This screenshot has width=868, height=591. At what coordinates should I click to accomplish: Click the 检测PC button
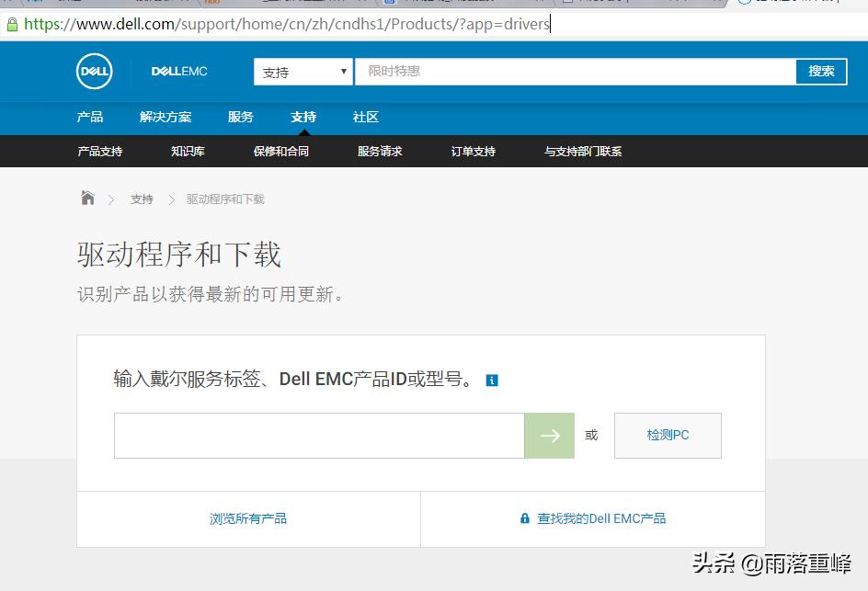(668, 435)
